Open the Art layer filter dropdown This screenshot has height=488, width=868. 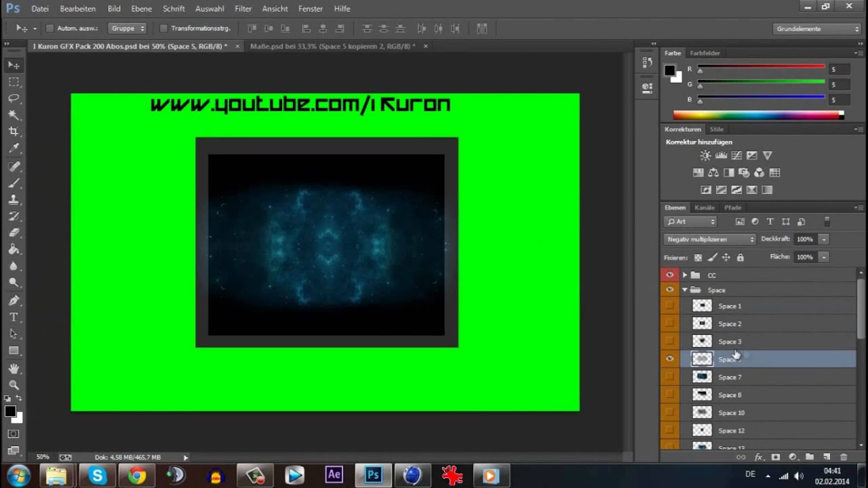[x=690, y=222]
